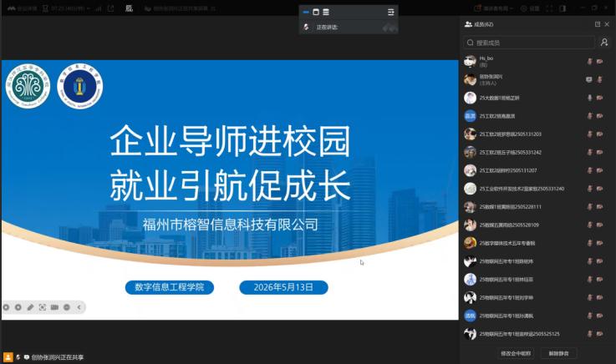Toggle camera for member ending 2505331240

click(599, 189)
